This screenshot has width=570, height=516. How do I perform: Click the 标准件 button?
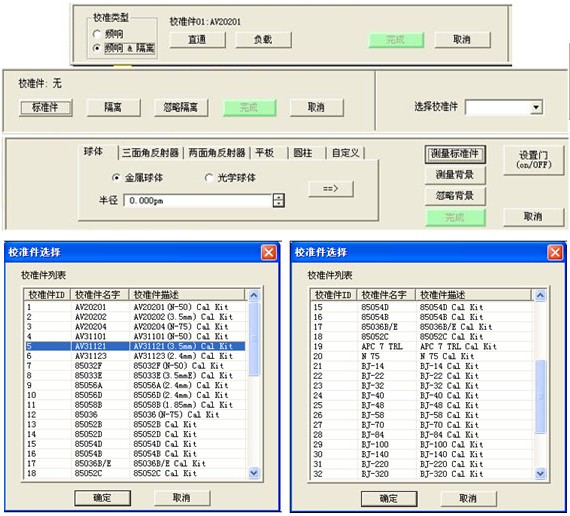point(46,107)
